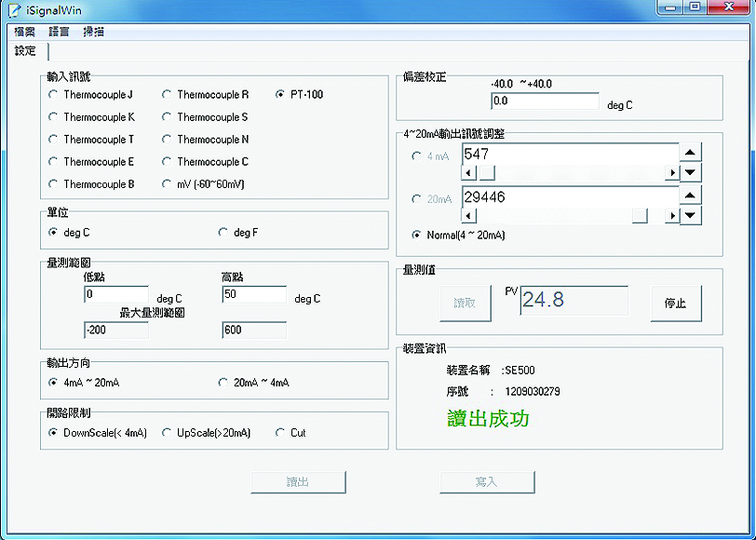Click the 29446 slider thumb

640,215
